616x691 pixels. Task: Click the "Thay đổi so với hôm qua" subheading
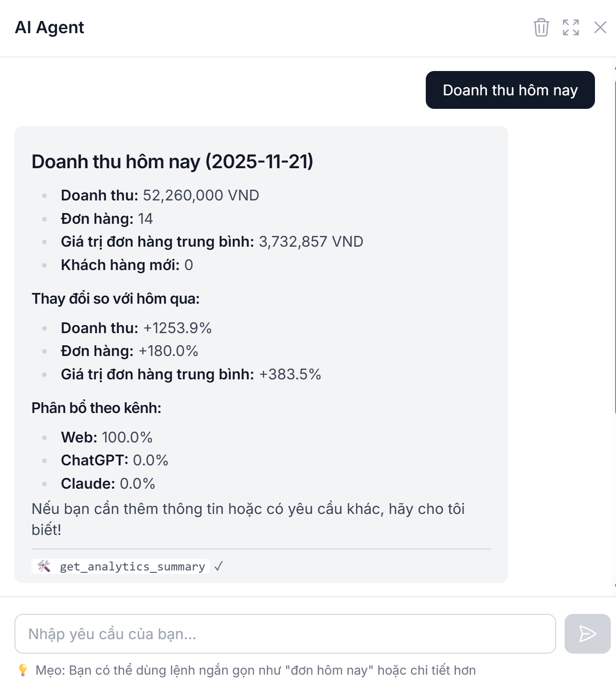click(115, 299)
